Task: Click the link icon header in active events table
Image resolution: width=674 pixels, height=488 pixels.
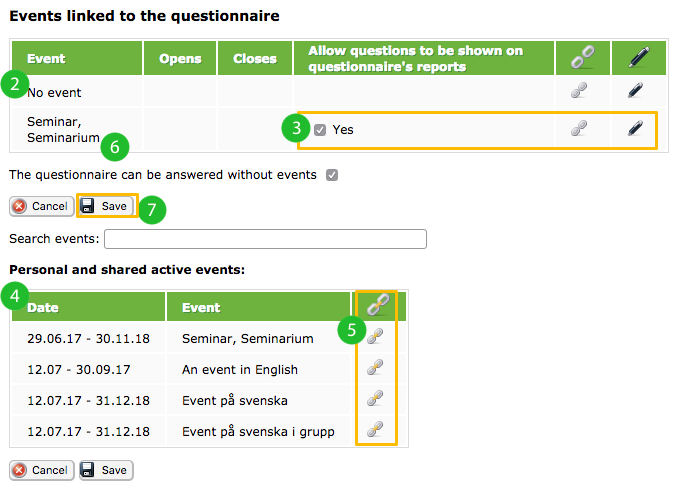Action: click(x=378, y=305)
